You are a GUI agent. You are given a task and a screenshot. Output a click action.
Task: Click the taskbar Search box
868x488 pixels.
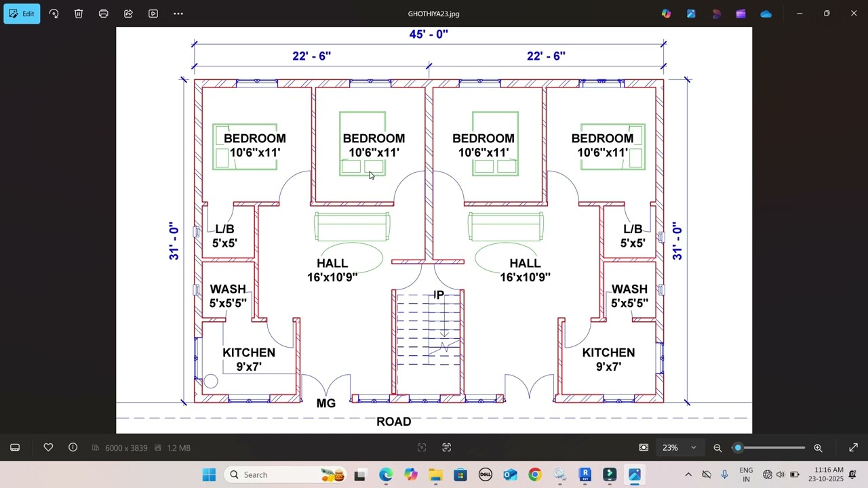point(285,474)
